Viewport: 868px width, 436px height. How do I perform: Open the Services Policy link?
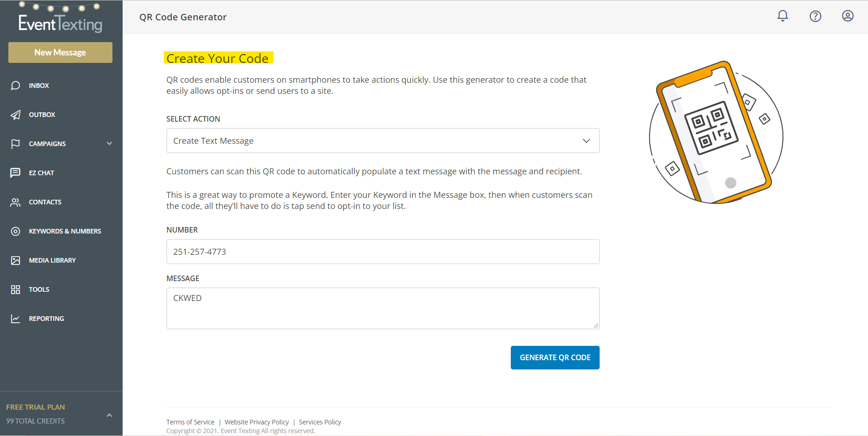point(320,422)
